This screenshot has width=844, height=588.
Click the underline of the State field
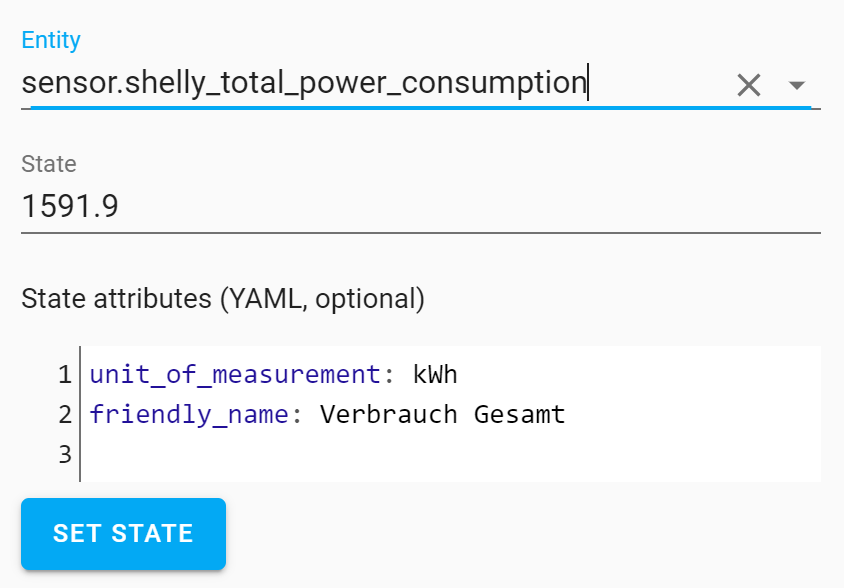point(400,234)
